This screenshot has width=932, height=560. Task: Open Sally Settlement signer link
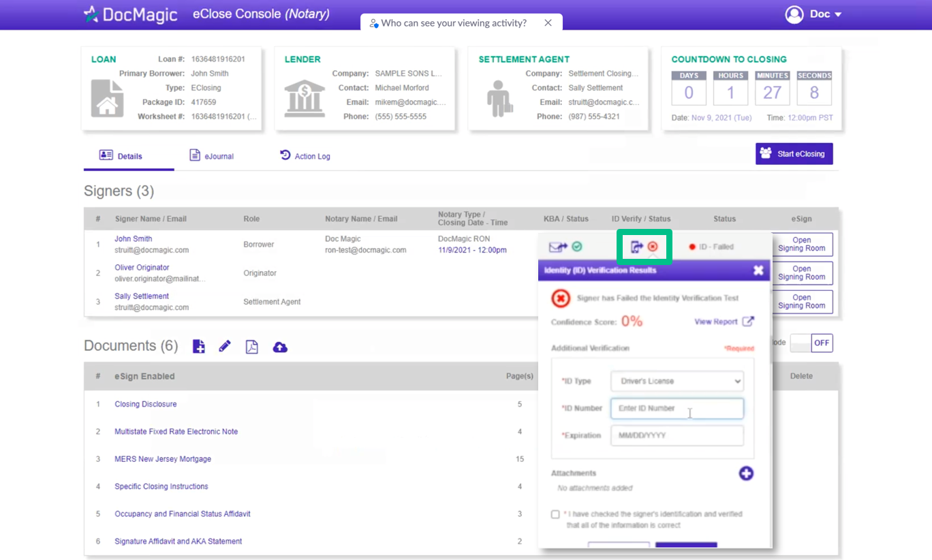coord(142,296)
